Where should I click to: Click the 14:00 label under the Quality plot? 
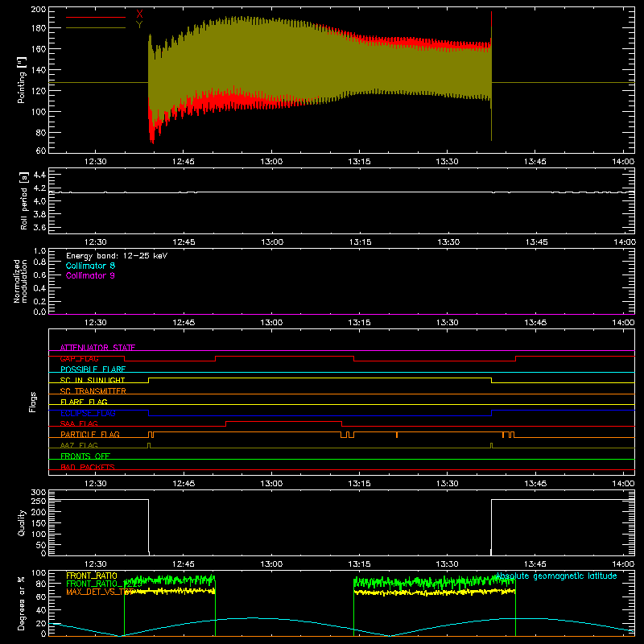(x=623, y=564)
